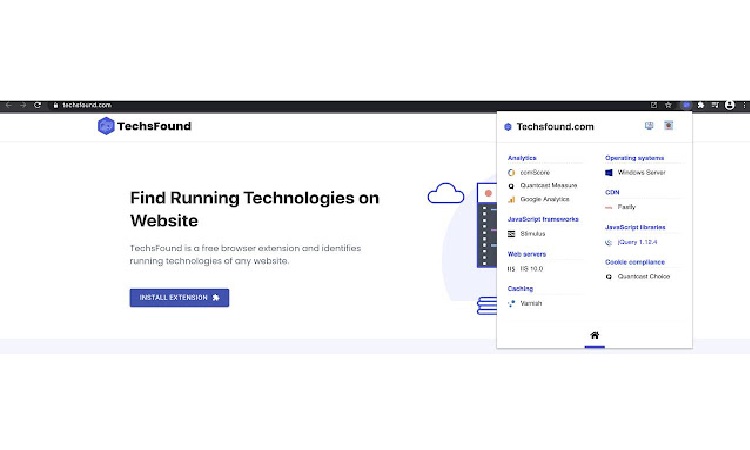The width and height of the screenshot is (750, 450).
Task: Select the Web servers heading
Action: tap(527, 254)
